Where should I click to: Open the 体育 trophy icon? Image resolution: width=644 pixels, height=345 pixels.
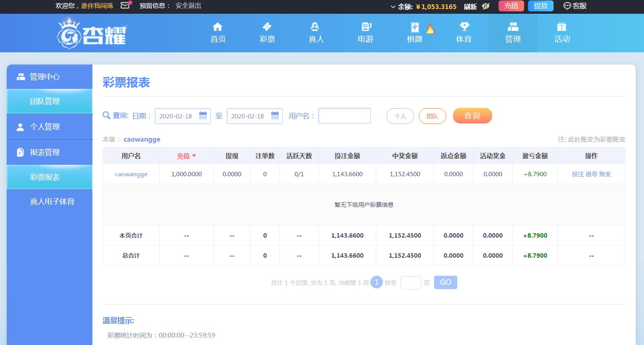coord(464,27)
